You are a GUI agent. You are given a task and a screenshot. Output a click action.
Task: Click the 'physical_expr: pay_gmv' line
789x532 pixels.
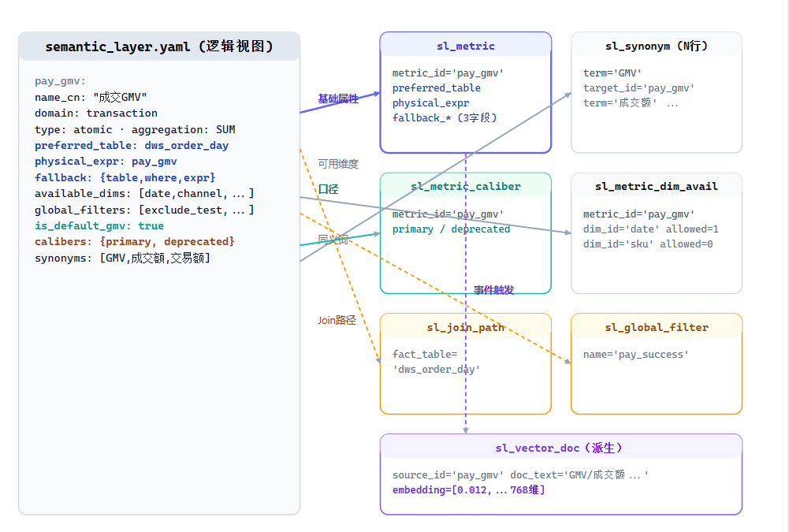106,162
